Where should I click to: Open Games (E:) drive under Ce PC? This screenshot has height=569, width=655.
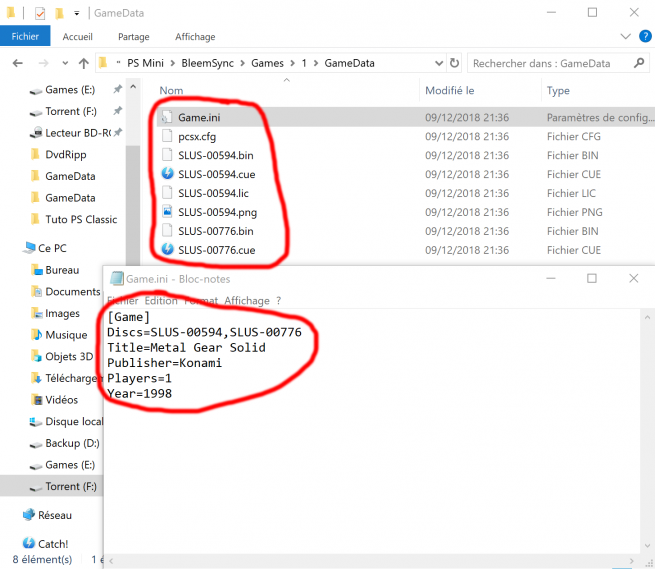coord(70,465)
